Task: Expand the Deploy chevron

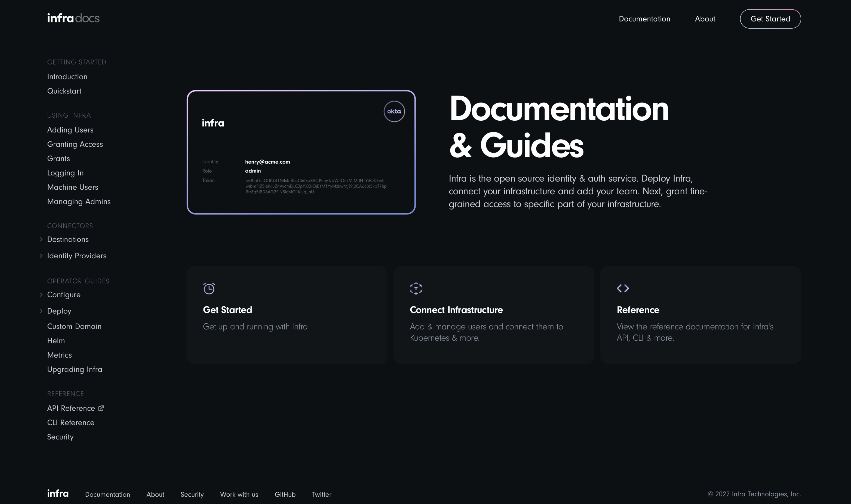Action: click(41, 311)
